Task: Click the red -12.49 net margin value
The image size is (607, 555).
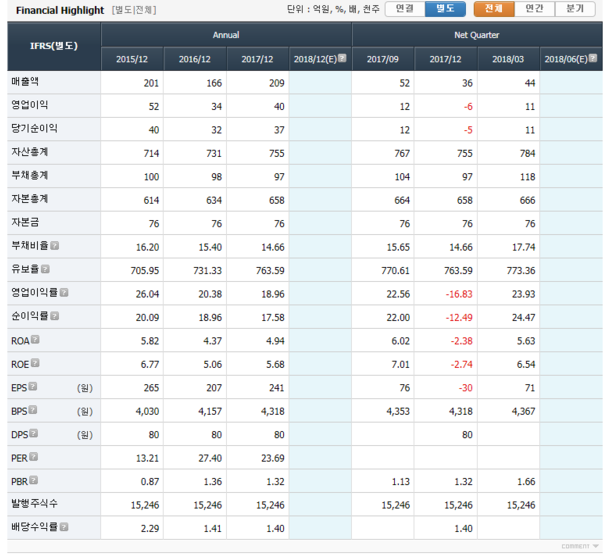Action: (x=459, y=318)
